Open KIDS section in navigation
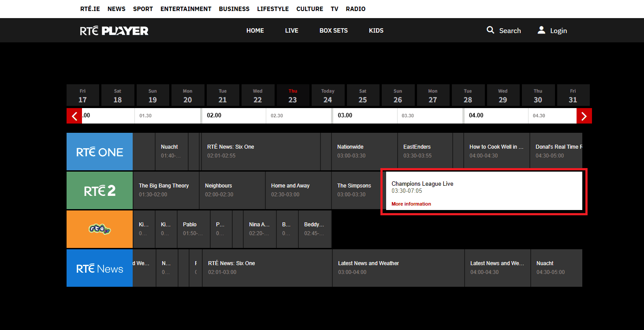 376,30
